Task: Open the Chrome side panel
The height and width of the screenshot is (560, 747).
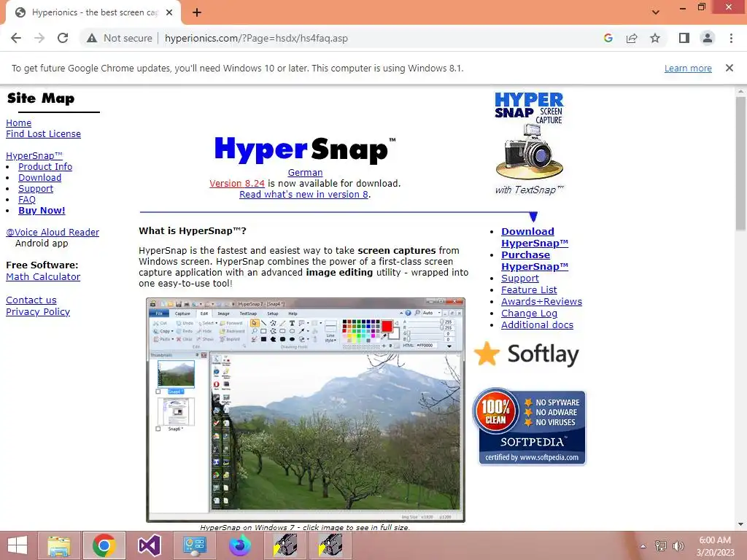Action: coord(684,38)
